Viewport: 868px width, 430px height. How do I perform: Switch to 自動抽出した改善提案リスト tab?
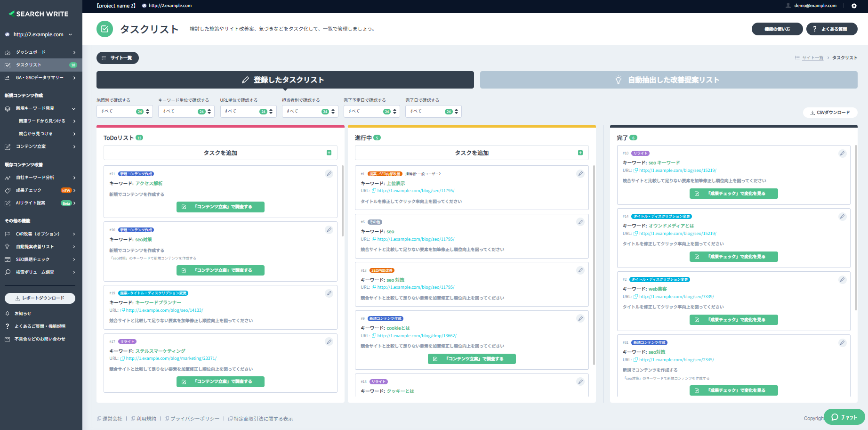click(668, 80)
